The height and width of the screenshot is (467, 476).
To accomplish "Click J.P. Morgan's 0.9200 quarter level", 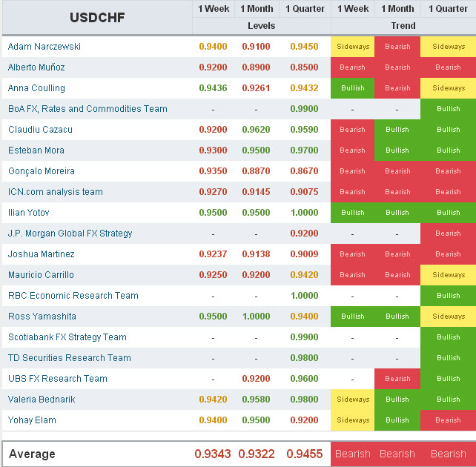I will point(304,233).
